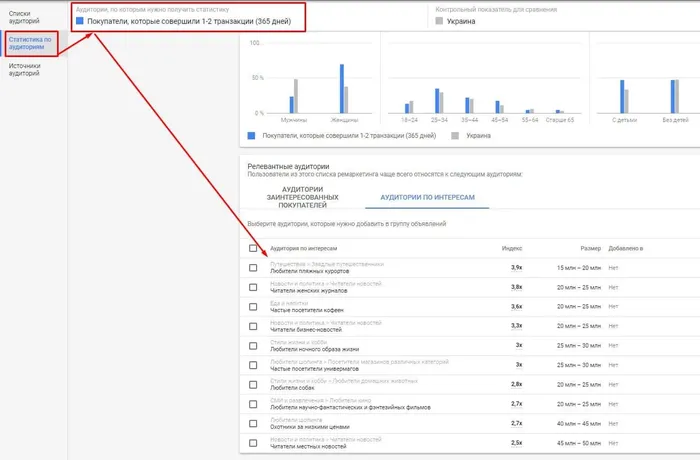Viewport: 700px width, 460px height.
Task: Check the Любители собак row
Action: 253,385
